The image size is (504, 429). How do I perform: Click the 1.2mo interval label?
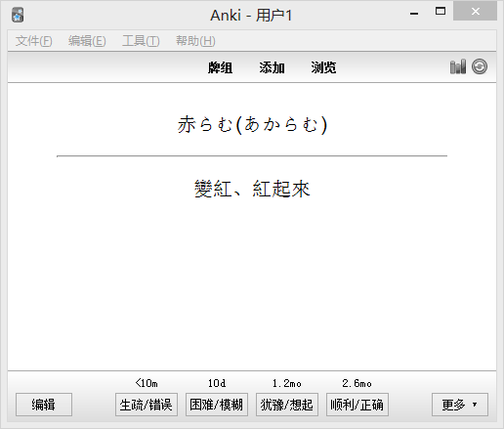(x=287, y=383)
